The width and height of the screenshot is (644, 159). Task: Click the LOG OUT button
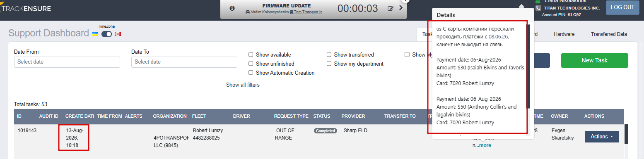tap(622, 7)
